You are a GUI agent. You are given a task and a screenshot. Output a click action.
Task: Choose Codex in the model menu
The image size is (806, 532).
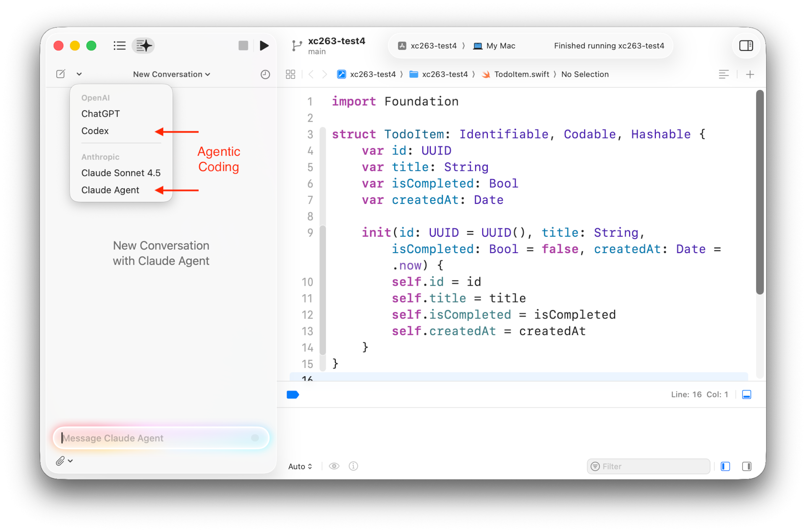[95, 131]
